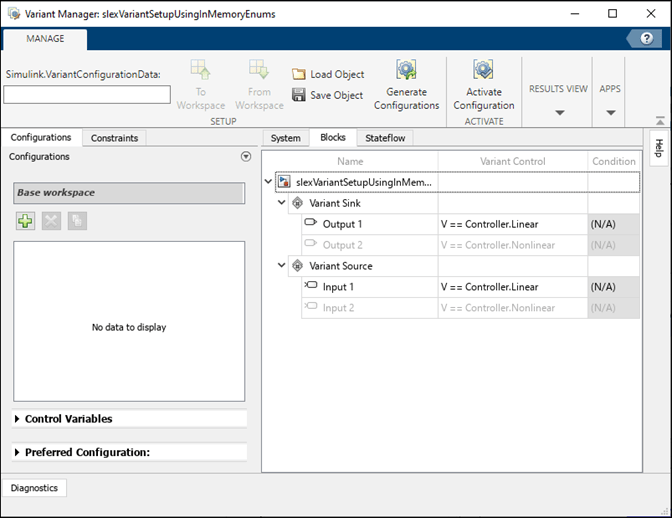
Task: Click the green plus add configuration icon
Action: coord(25,222)
